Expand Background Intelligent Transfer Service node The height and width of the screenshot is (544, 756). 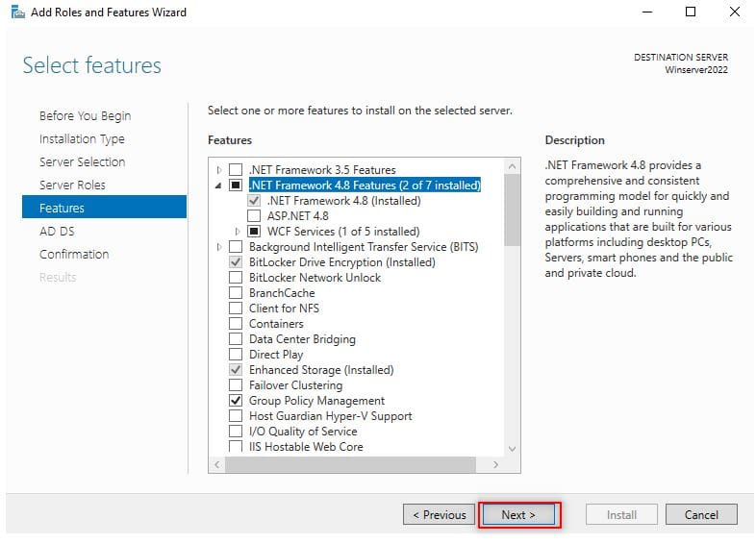point(219,247)
